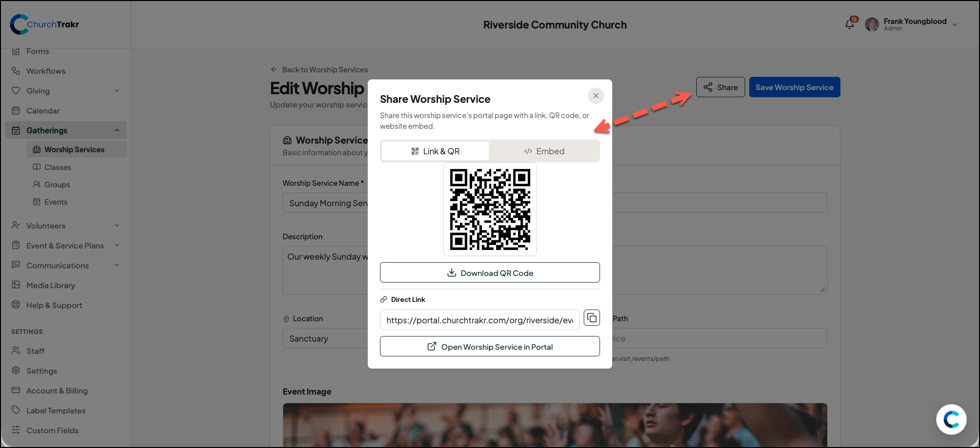Copy the direct link with the copy icon
The height and width of the screenshot is (448, 980).
click(x=591, y=318)
